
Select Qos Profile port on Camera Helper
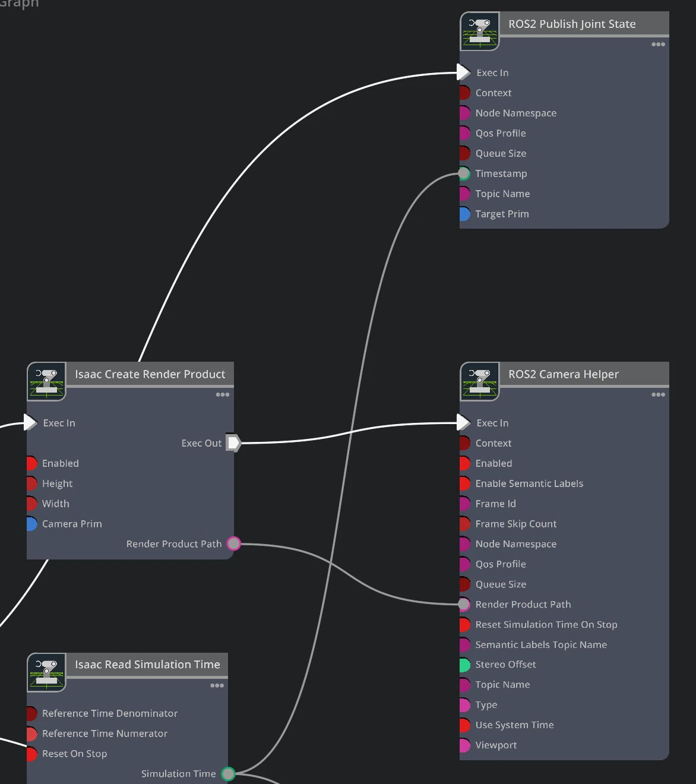click(x=465, y=564)
